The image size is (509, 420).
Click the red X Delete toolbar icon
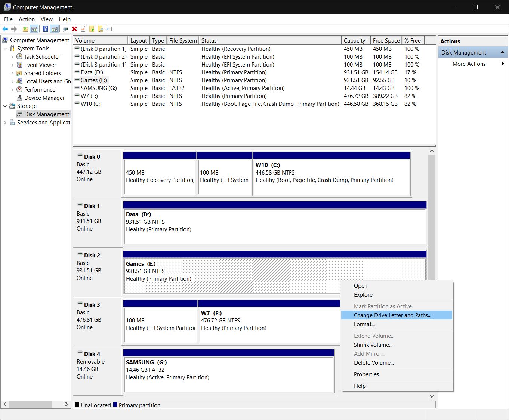(x=74, y=29)
